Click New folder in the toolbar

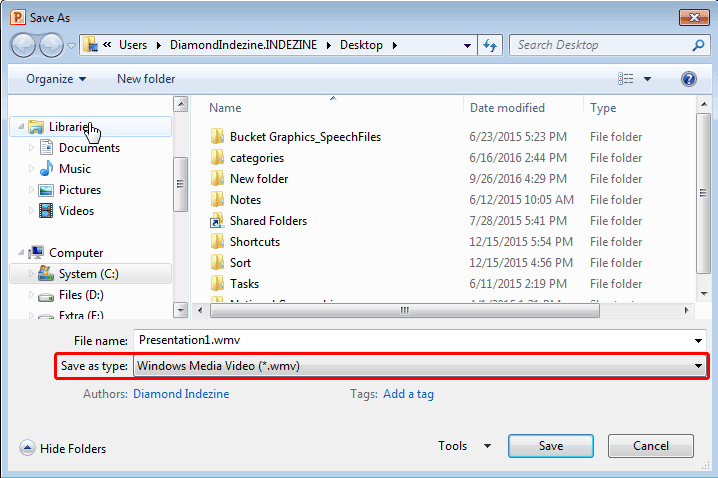[x=146, y=79]
